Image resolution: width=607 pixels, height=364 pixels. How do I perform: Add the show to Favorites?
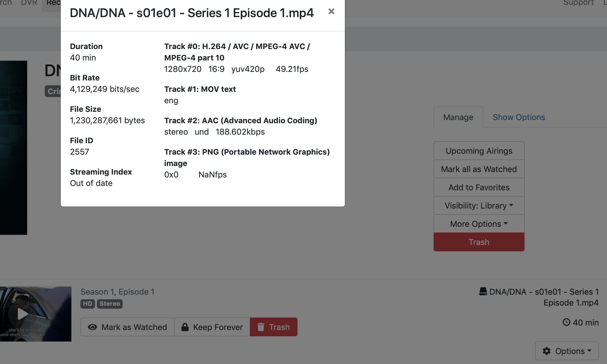click(479, 187)
